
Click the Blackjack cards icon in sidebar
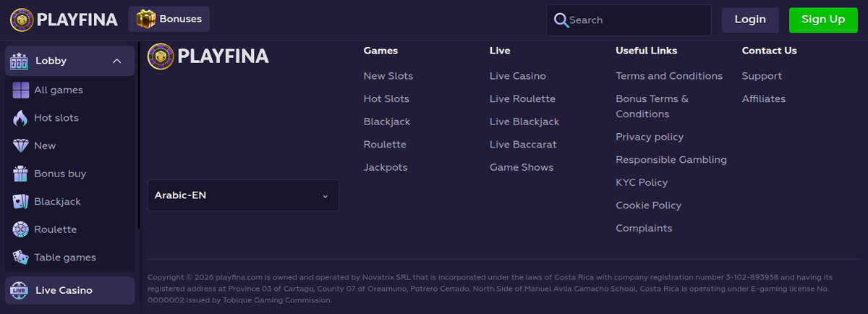point(20,201)
